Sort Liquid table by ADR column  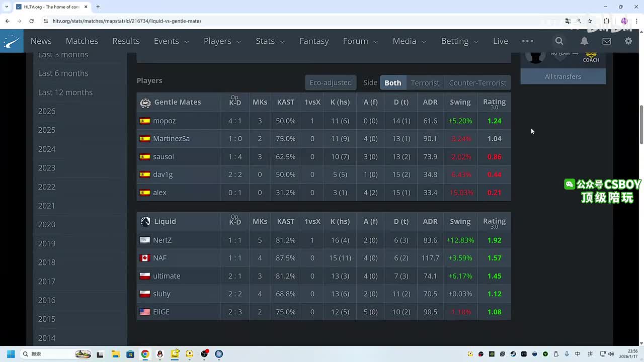point(430,222)
